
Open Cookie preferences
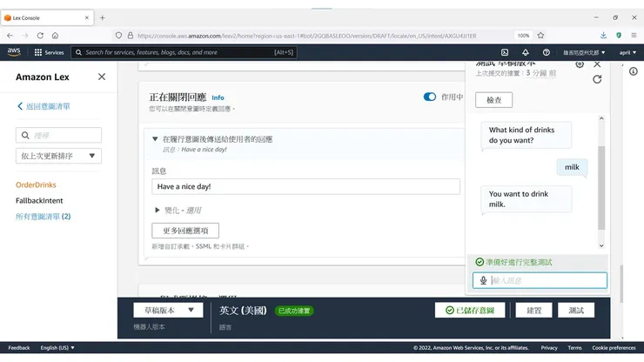(614, 347)
